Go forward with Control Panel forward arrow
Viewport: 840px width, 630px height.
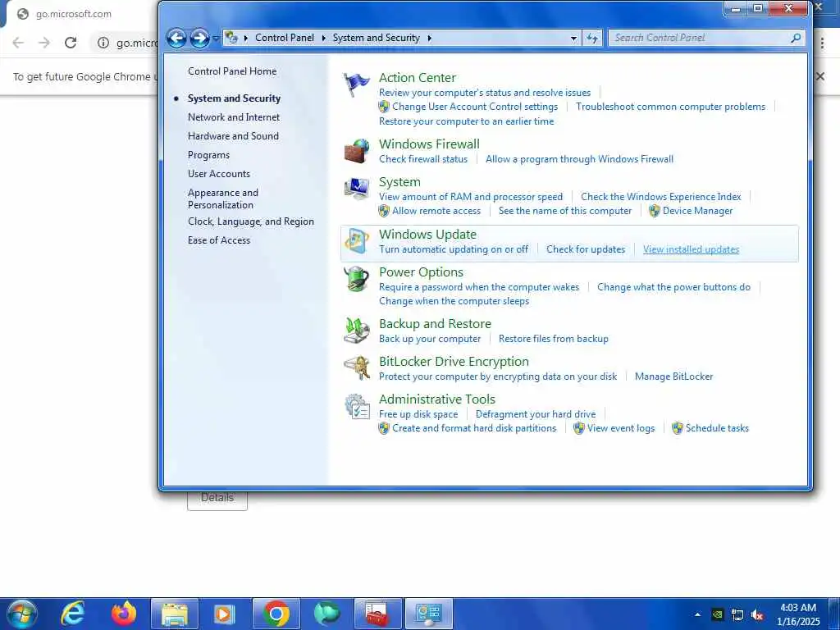point(199,38)
